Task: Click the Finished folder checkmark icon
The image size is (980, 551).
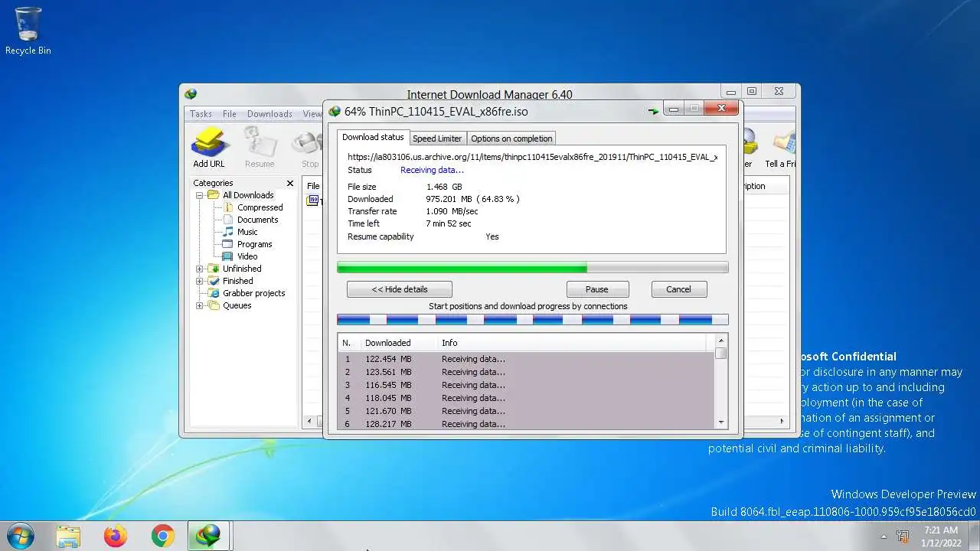Action: pos(214,281)
